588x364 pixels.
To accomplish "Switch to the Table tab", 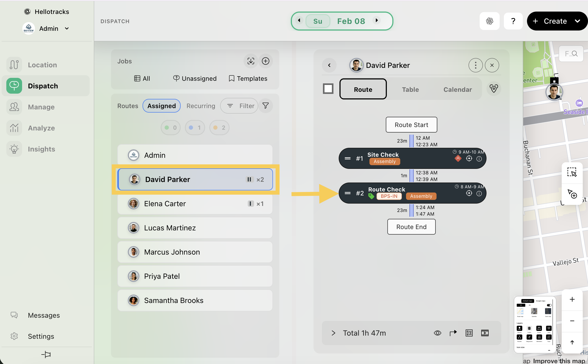I will [410, 89].
